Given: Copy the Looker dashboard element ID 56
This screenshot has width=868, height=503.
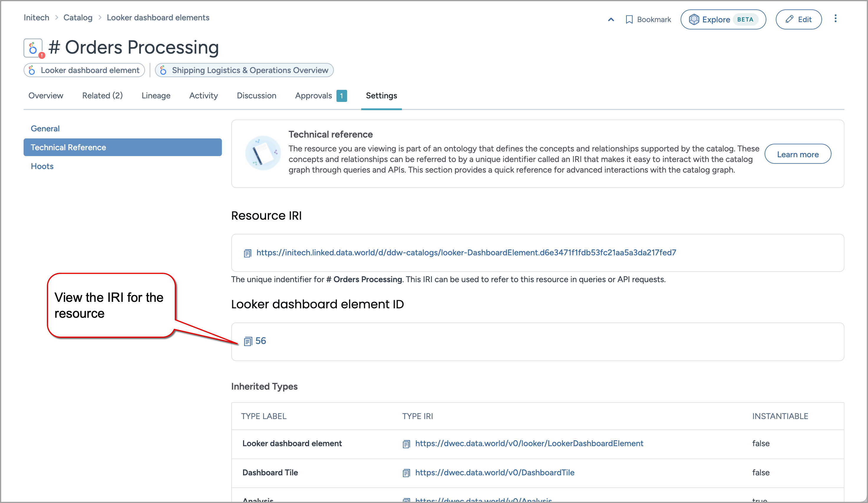Looking at the screenshot, I should click(x=248, y=342).
